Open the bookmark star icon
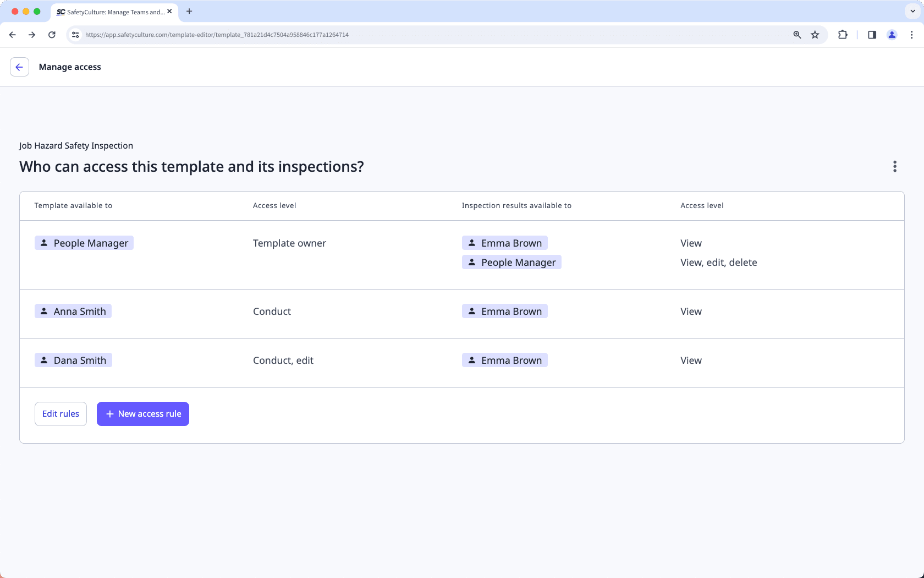The width and height of the screenshot is (924, 578). click(x=815, y=35)
